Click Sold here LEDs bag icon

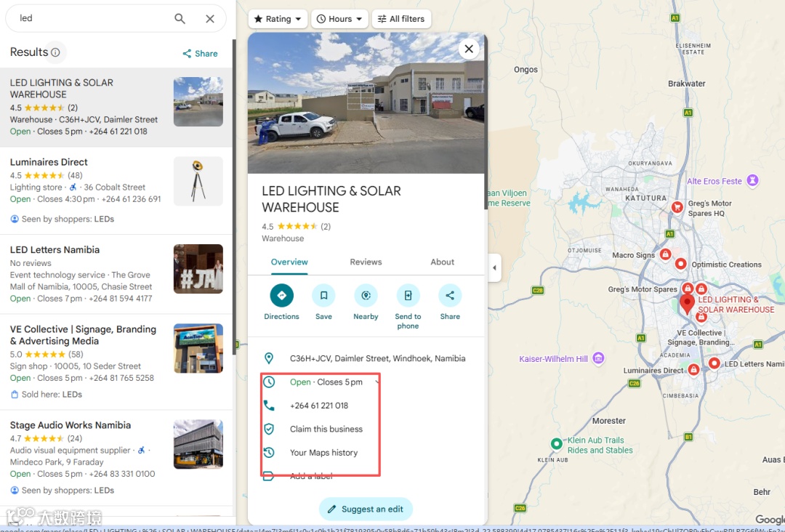click(x=15, y=395)
